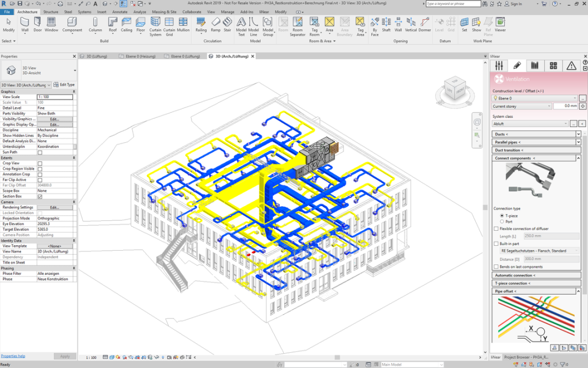
Task: Select the Curtain Grid tool
Action: [169, 24]
